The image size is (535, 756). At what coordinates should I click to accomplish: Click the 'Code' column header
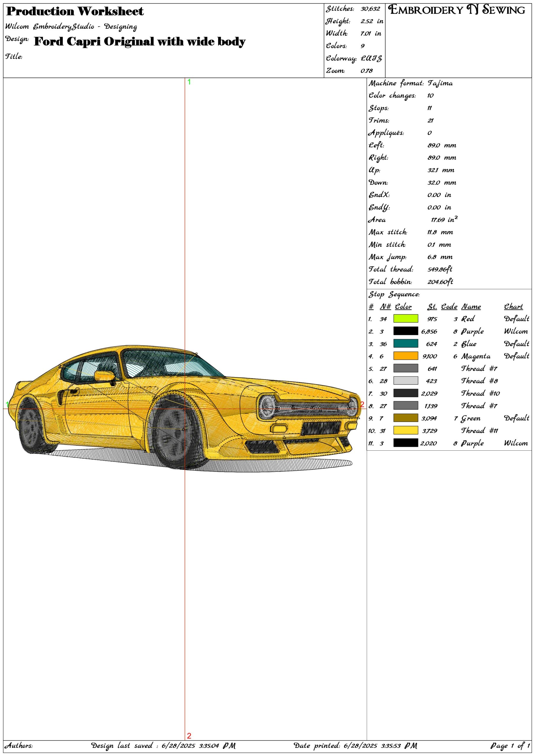449,307
